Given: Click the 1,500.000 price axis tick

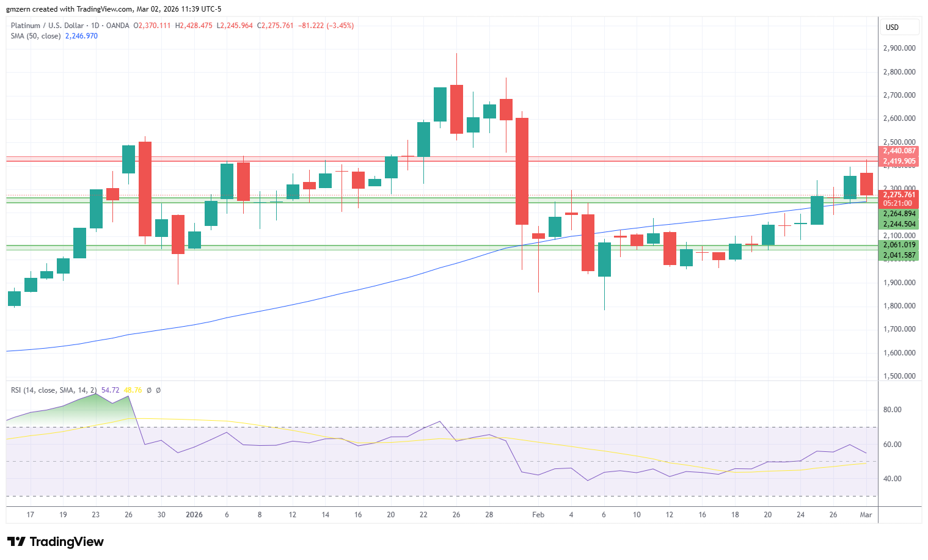Looking at the screenshot, I should [899, 376].
